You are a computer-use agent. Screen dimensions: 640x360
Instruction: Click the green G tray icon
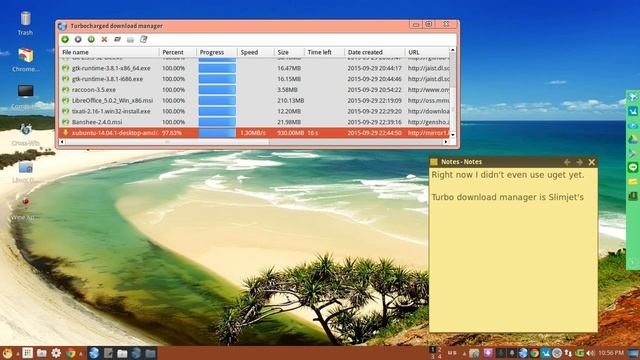click(x=580, y=353)
